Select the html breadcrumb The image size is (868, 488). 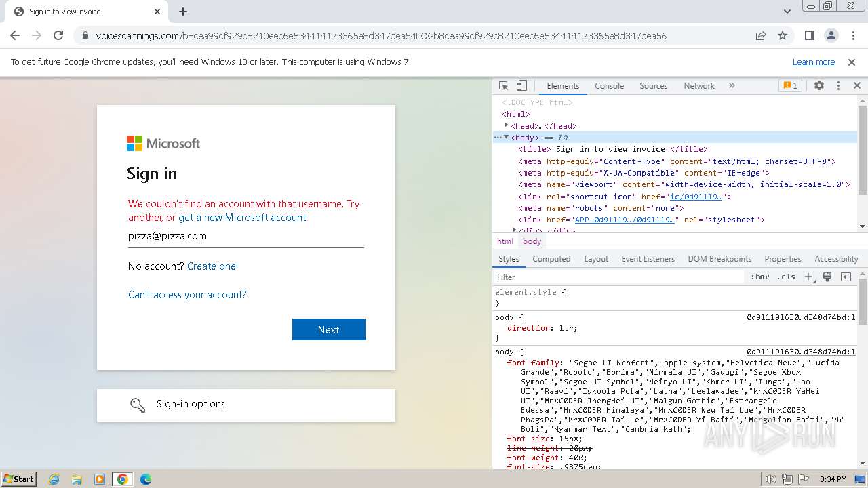tap(505, 241)
